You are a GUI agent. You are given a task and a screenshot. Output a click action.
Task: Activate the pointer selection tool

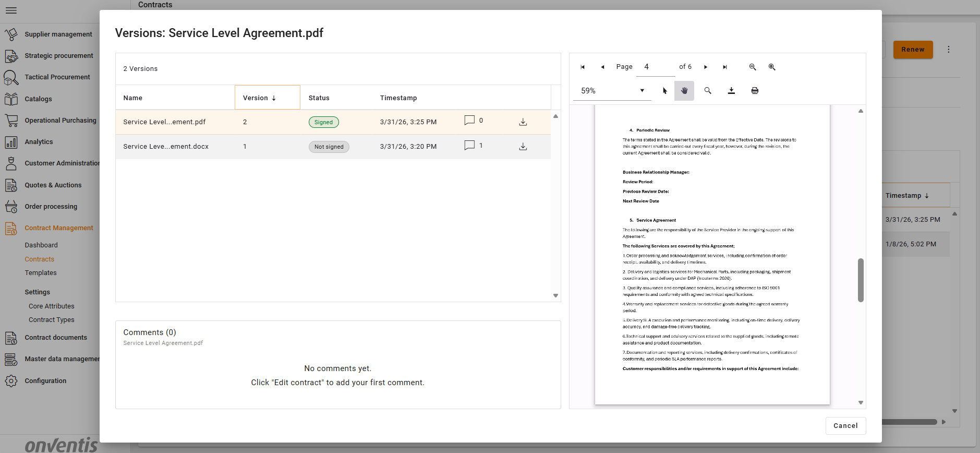click(x=664, y=91)
